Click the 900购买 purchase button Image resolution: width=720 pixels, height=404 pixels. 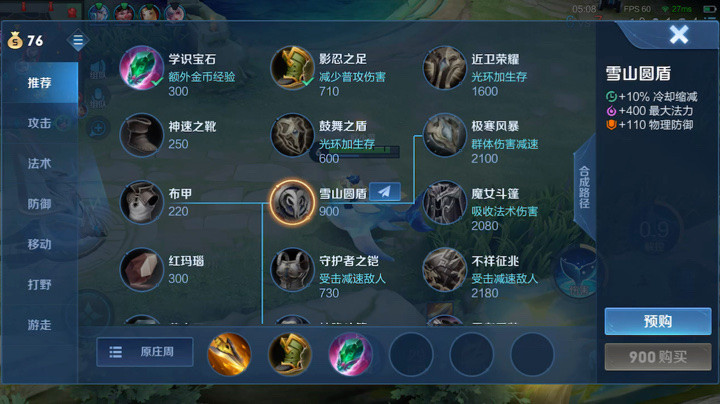pos(658,357)
